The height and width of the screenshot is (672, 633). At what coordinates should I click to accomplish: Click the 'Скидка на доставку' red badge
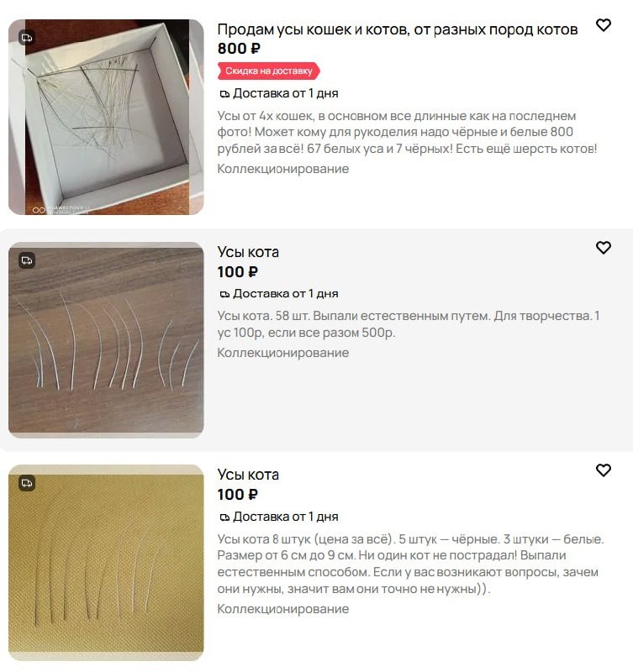[269, 71]
